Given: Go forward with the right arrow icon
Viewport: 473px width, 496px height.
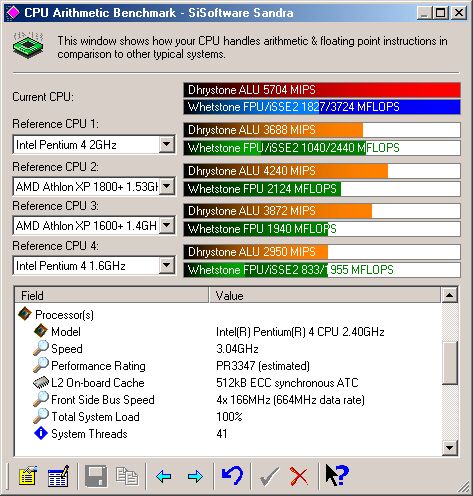Looking at the screenshot, I should (195, 476).
